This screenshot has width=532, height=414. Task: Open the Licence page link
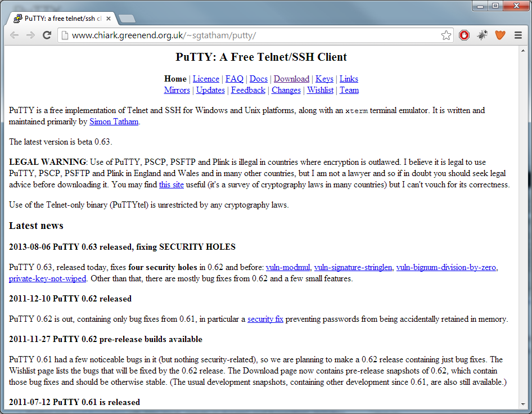coord(206,79)
